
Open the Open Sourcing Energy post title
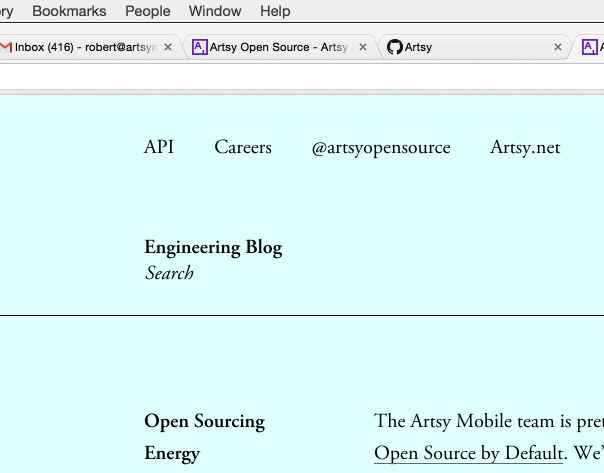coord(205,437)
